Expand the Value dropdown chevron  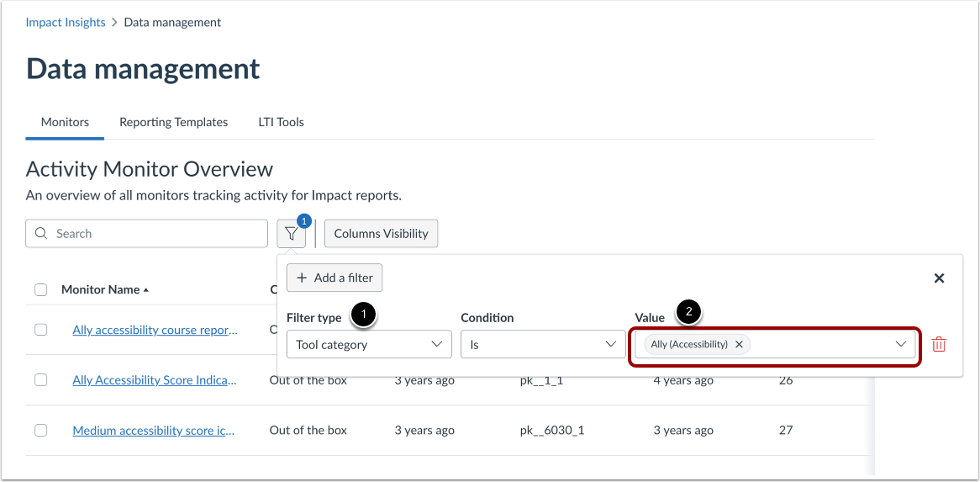point(901,344)
